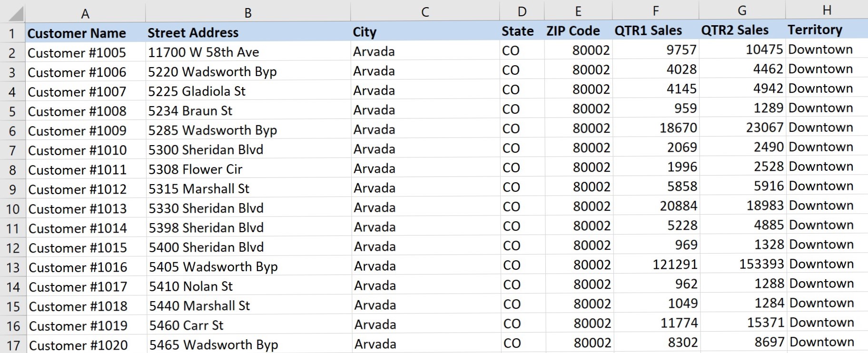Screen dimensions: 868x353
Task: Select cell with 5410 Nolan St
Action: point(191,286)
